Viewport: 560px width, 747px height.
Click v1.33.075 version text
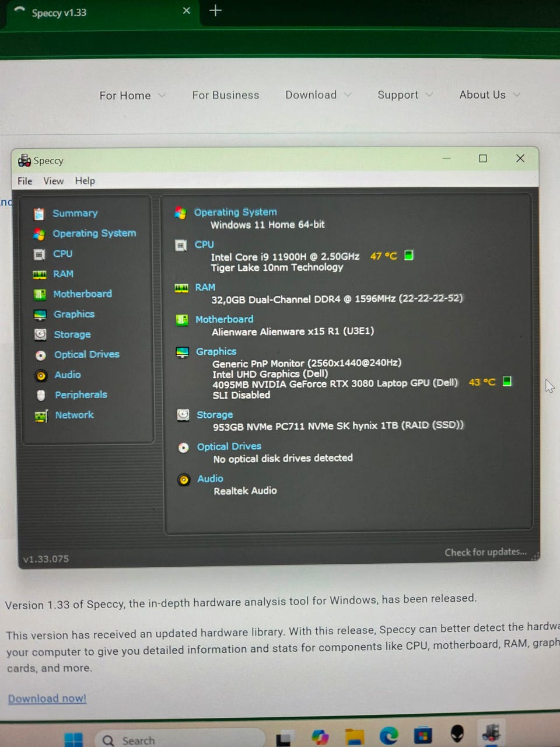point(46,559)
